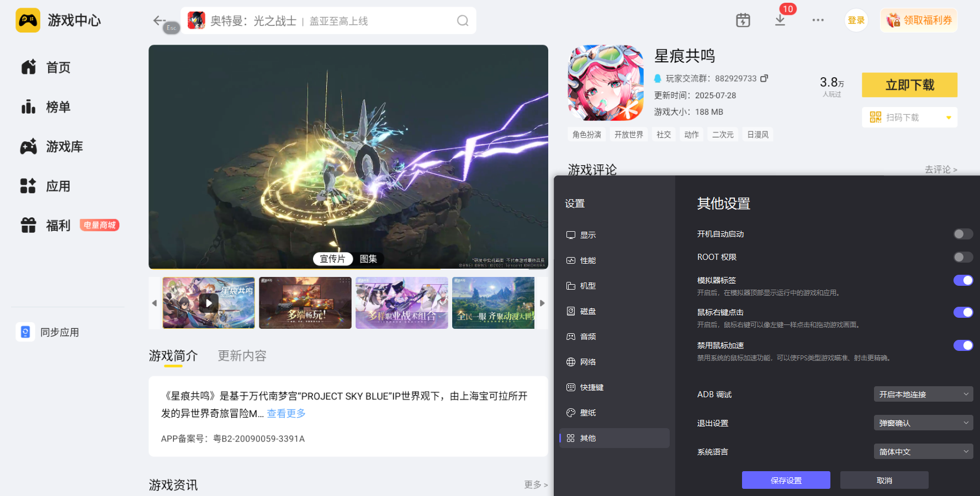Open the 多样职业战术组合 screenshot thumbnail
Screen dimensions: 980x496
[402, 303]
